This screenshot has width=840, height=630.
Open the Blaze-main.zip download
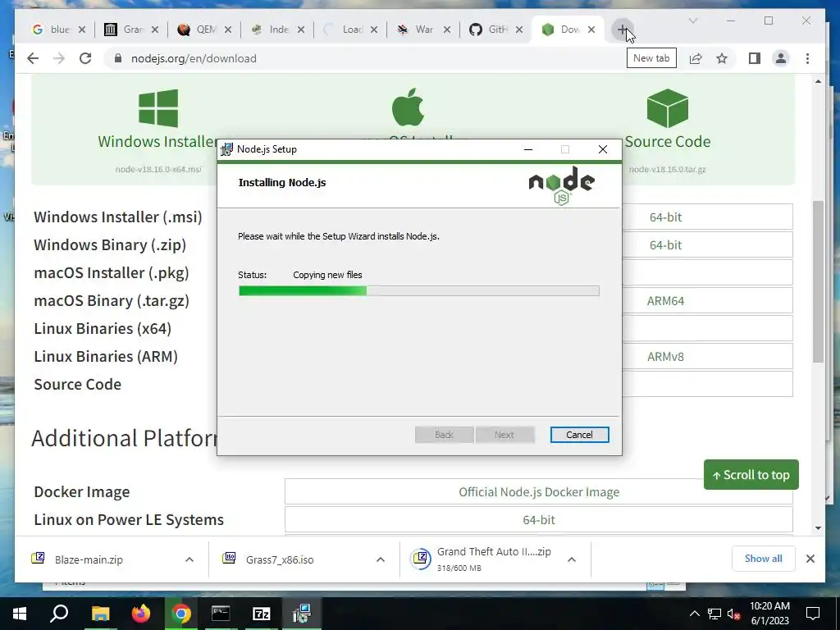[89, 559]
